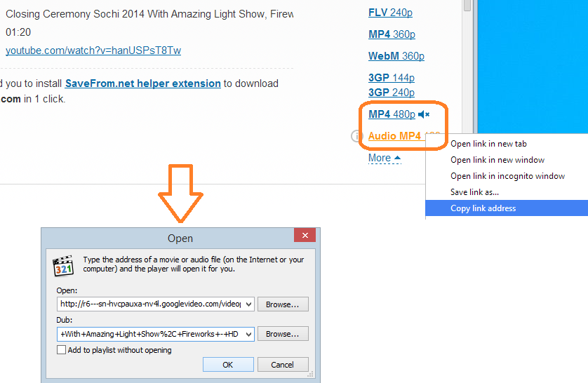Enable Add to playlist without opening
Viewport: 588px width, 383px height.
(x=62, y=350)
